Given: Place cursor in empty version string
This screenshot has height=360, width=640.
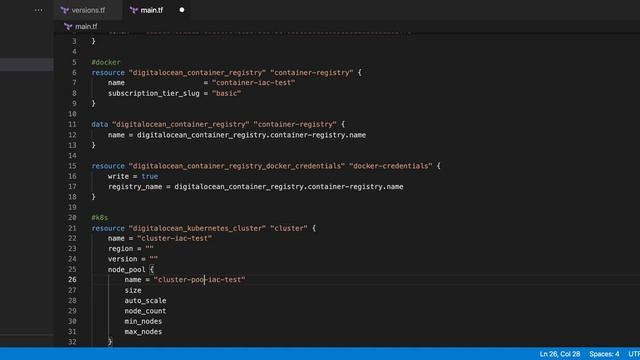Looking at the screenshot, I should click(153, 259).
